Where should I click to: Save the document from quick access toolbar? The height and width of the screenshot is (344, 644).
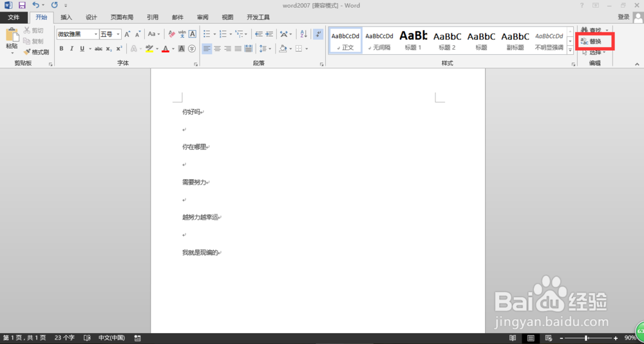point(22,5)
